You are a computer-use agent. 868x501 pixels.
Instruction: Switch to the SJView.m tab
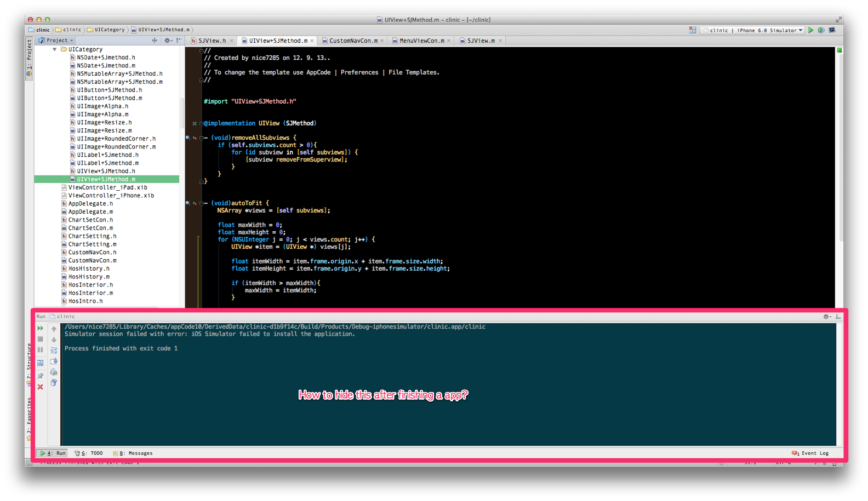481,41
